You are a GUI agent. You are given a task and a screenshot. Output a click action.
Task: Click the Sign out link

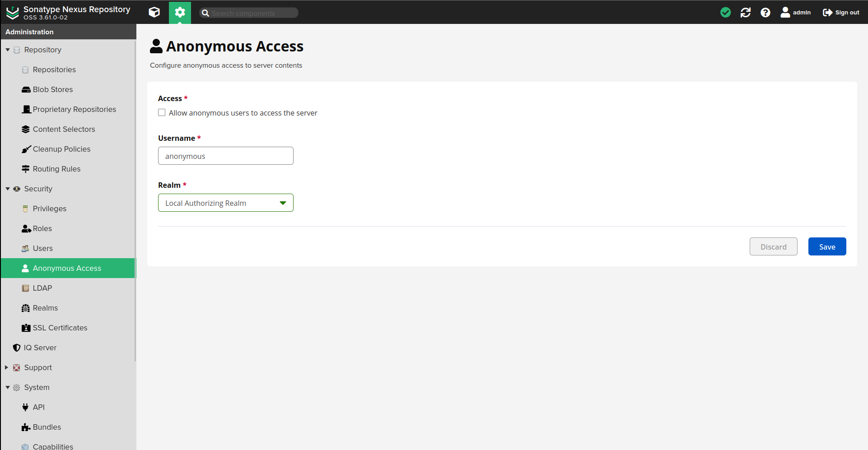click(841, 12)
